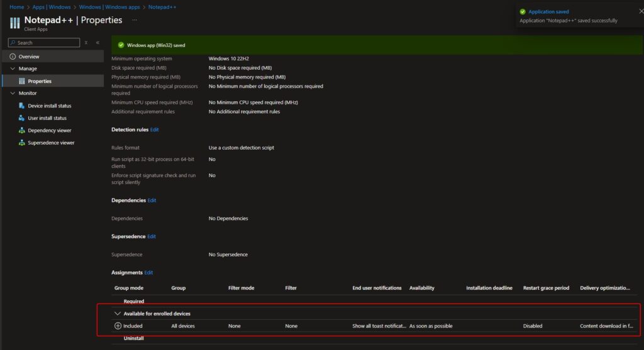Click the Supersedence viewer icon
The image size is (644, 350).
[22, 143]
